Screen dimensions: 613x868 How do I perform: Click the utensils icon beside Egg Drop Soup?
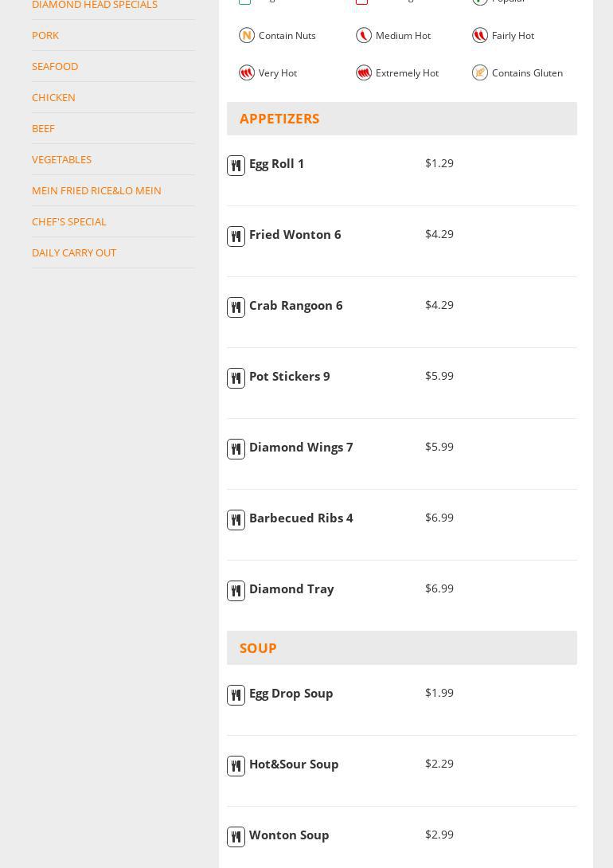(x=236, y=695)
